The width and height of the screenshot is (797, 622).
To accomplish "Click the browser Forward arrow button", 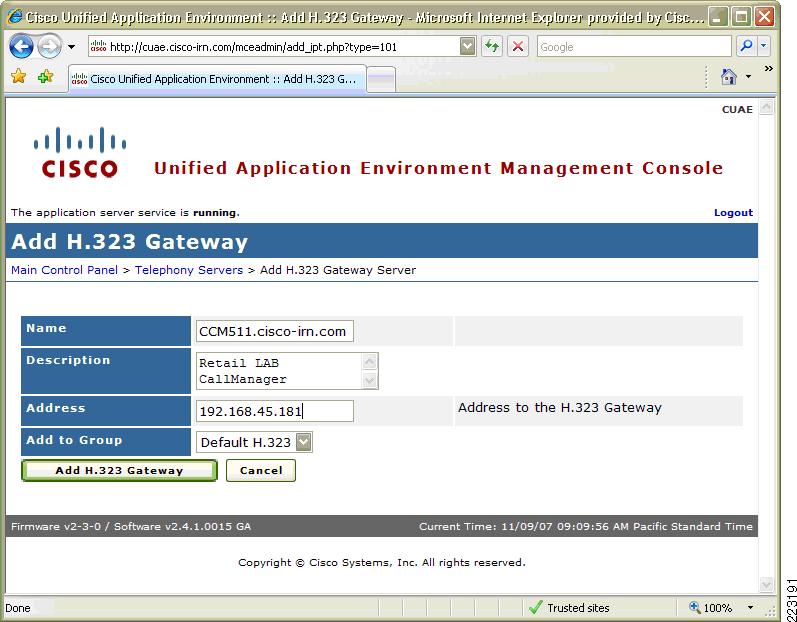I will 49,47.
